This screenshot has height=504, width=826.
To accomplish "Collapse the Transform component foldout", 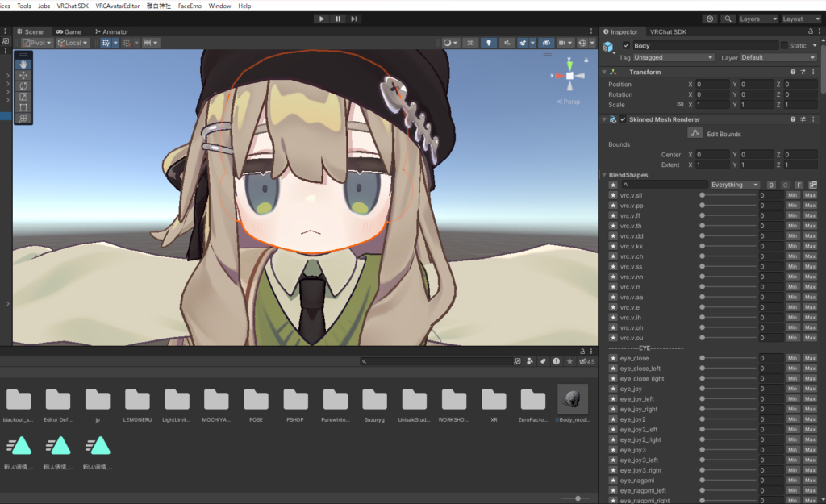I will coord(604,73).
